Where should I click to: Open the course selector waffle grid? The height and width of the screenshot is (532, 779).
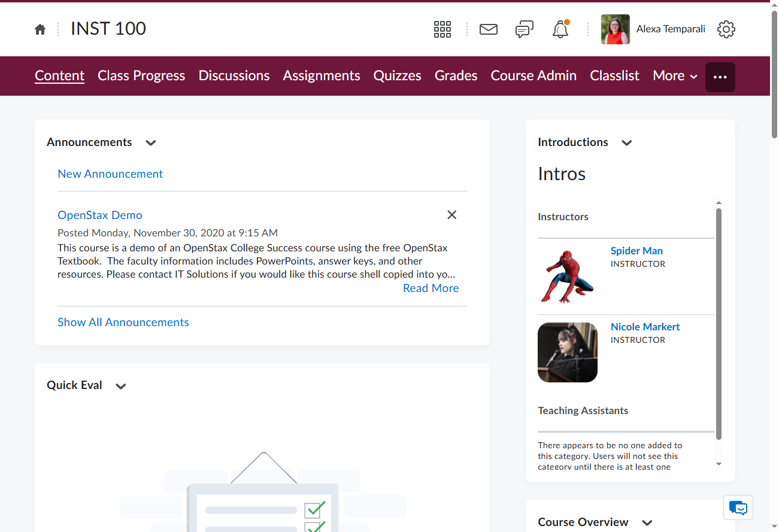pos(442,29)
